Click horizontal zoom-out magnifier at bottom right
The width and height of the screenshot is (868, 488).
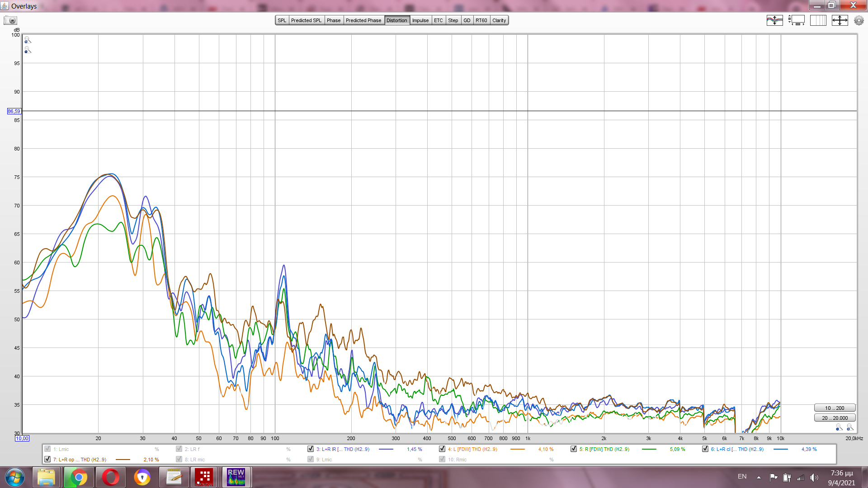(x=839, y=427)
